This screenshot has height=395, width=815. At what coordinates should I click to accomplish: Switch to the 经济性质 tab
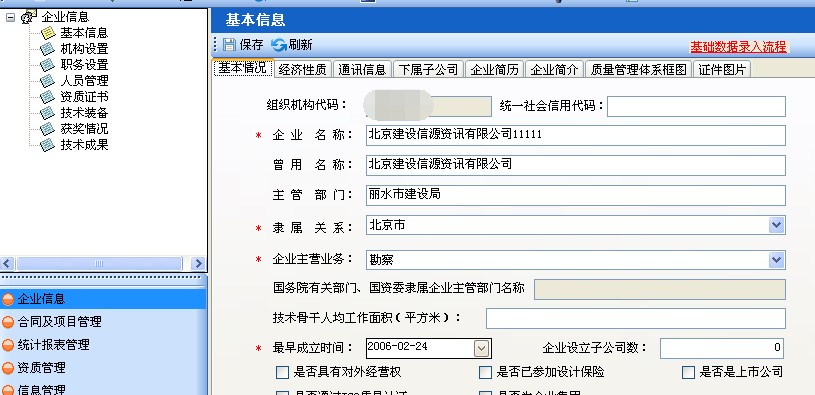[303, 69]
